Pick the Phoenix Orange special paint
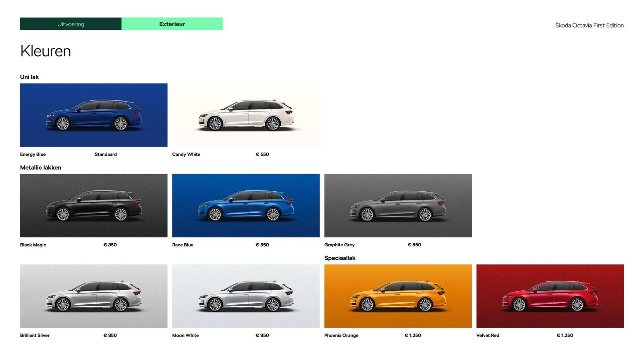The width and height of the screenshot is (644, 362). (x=398, y=296)
